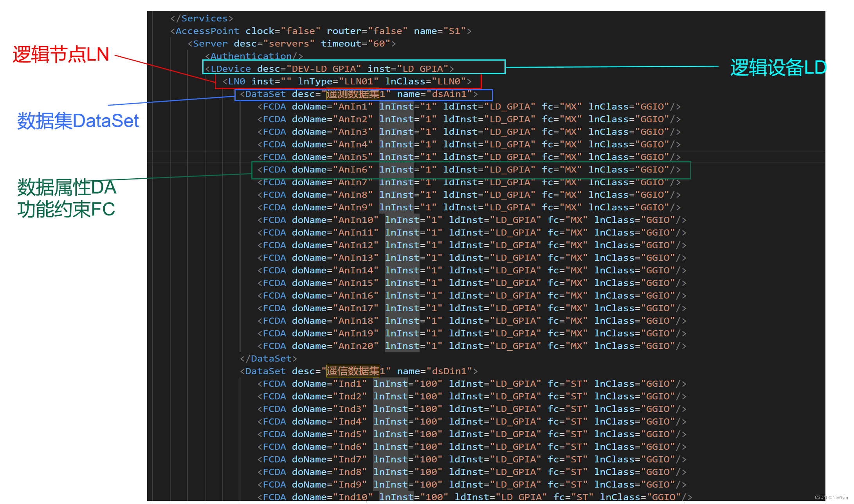Click the blue label 数据集DataSet
This screenshot has height=504, width=854.
pyautogui.click(x=78, y=121)
